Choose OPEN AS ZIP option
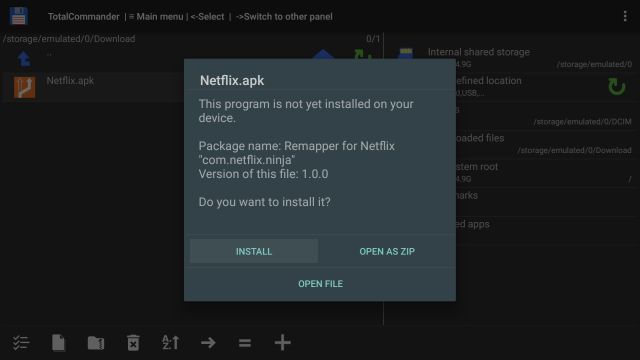Image resolution: width=640 pixels, height=360 pixels. (x=387, y=251)
